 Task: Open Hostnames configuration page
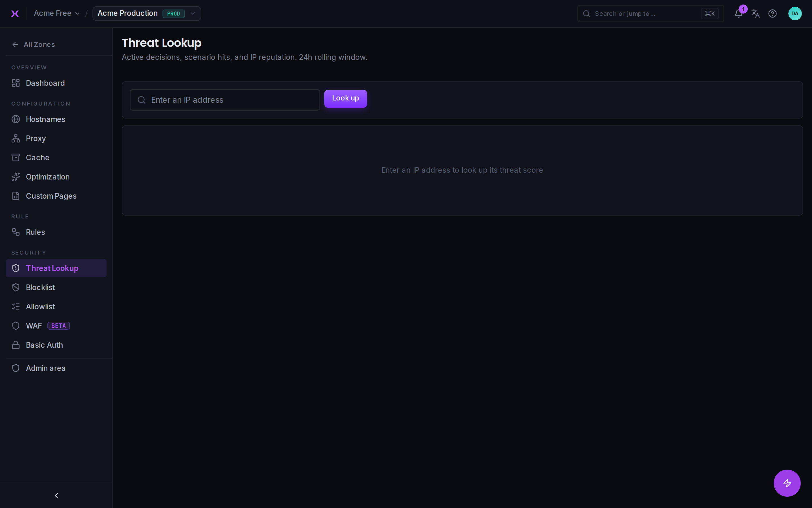[x=56, y=119]
